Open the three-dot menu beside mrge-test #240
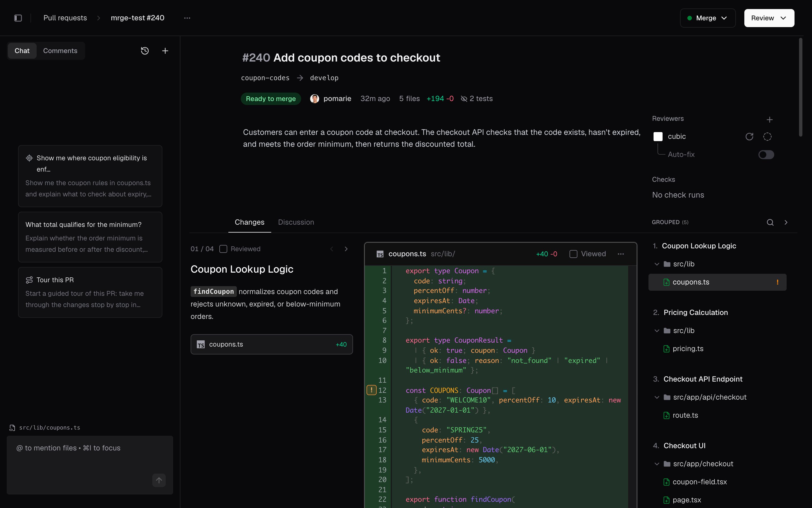This screenshot has height=508, width=812. coord(187,18)
